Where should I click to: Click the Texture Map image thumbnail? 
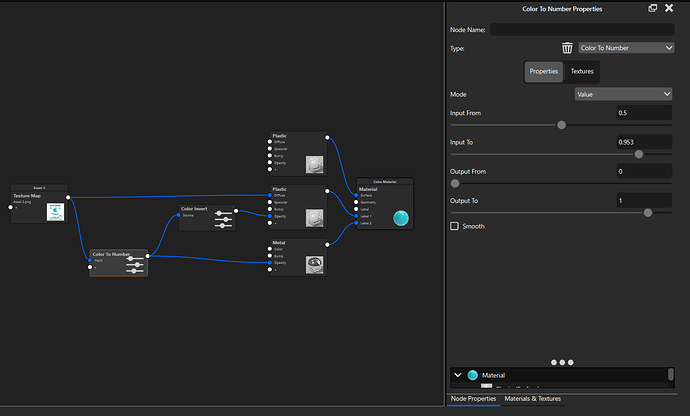pyautogui.click(x=55, y=212)
